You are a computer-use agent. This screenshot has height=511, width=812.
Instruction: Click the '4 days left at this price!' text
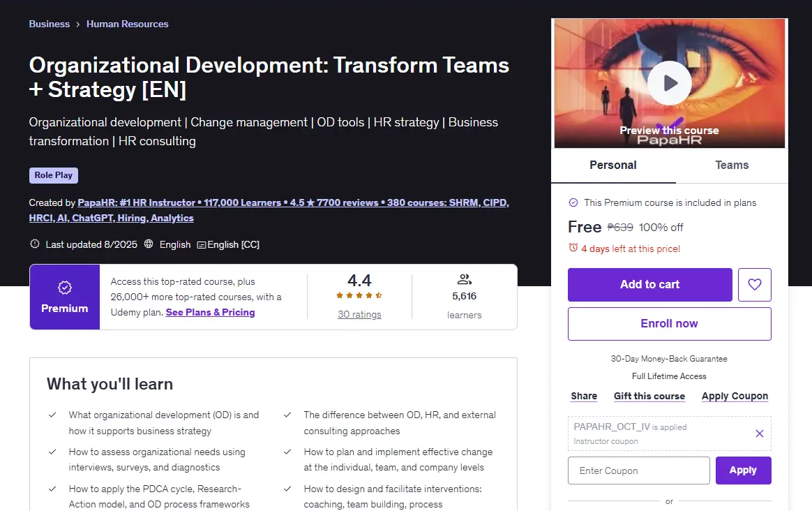[x=631, y=249]
